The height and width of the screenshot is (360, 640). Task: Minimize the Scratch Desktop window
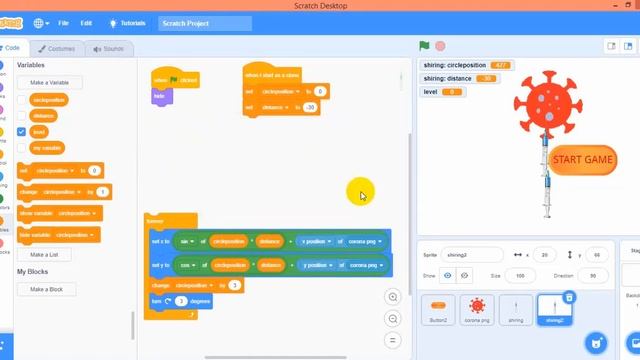point(615,5)
